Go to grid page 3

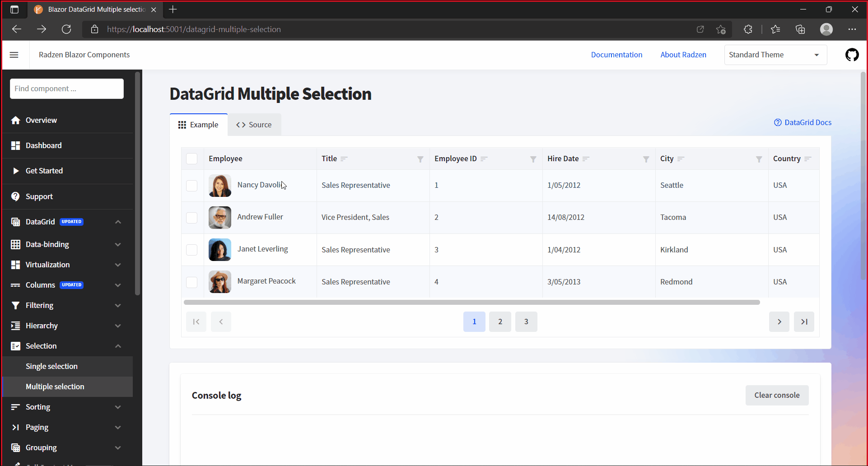click(526, 322)
